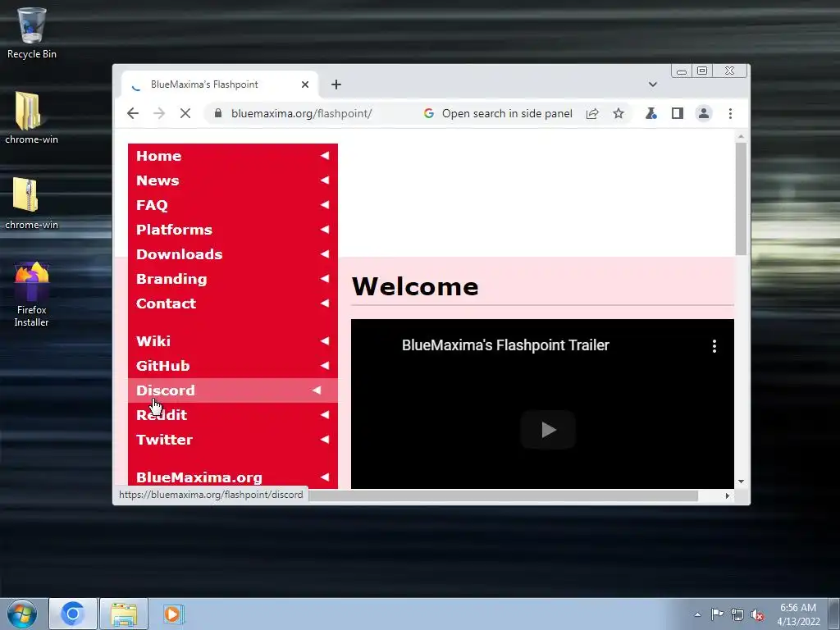Click the scroll up arrow

[741, 137]
